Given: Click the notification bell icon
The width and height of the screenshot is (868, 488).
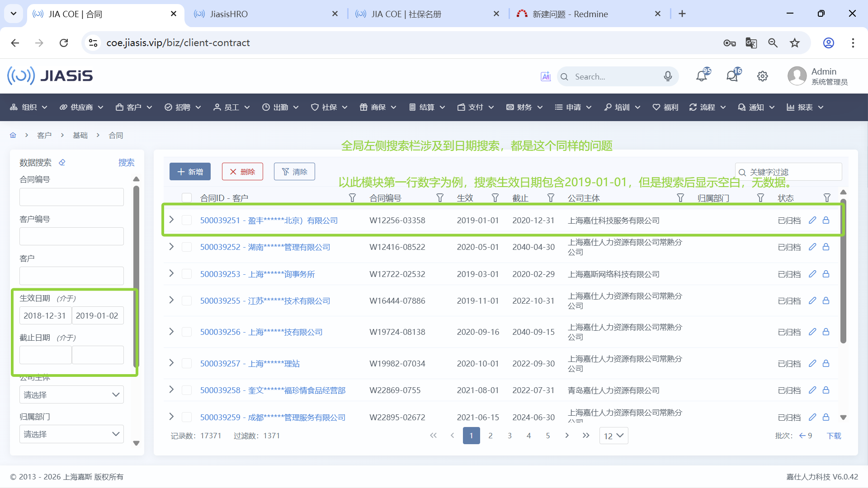Looking at the screenshot, I should [x=701, y=76].
